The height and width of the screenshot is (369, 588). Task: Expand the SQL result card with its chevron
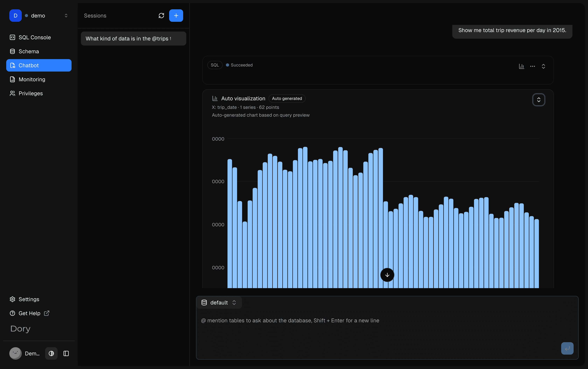click(543, 66)
